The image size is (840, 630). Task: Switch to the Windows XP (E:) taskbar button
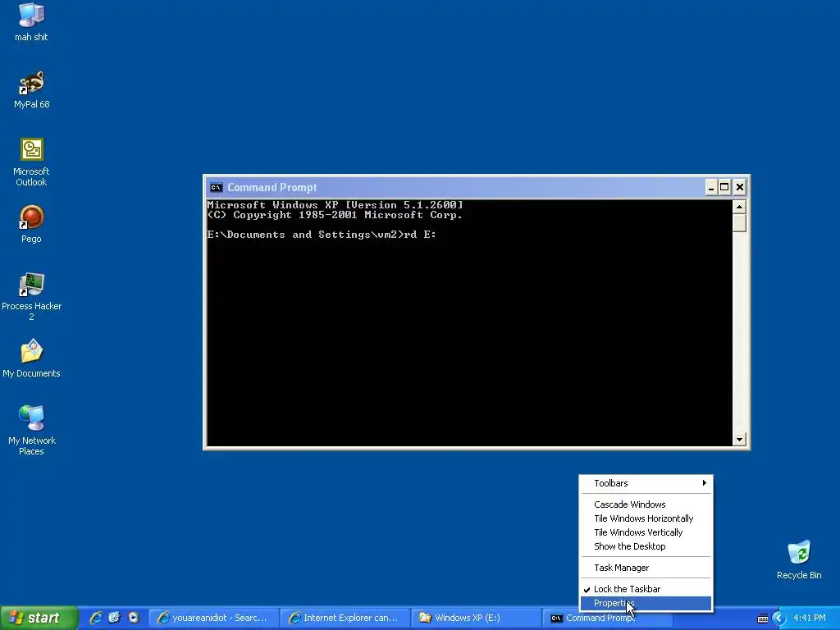tap(477, 619)
